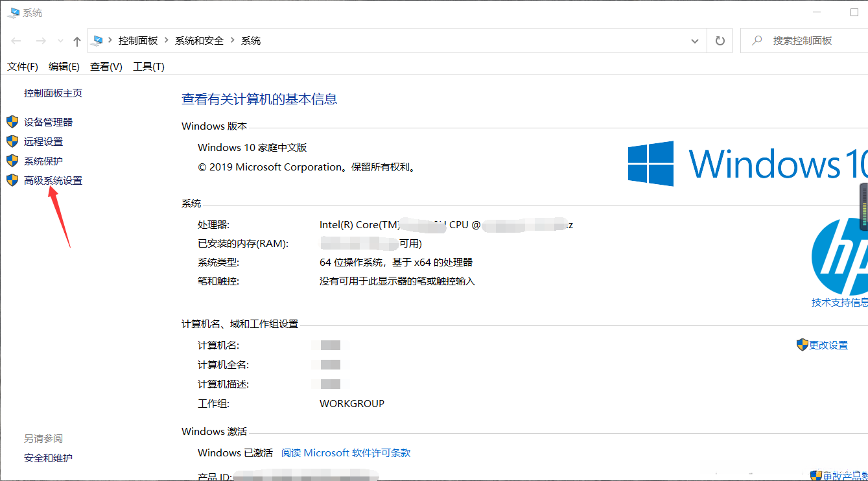This screenshot has height=481, width=868.
Task: Select 控制面板 in the address breadcrumb
Action: (138, 40)
